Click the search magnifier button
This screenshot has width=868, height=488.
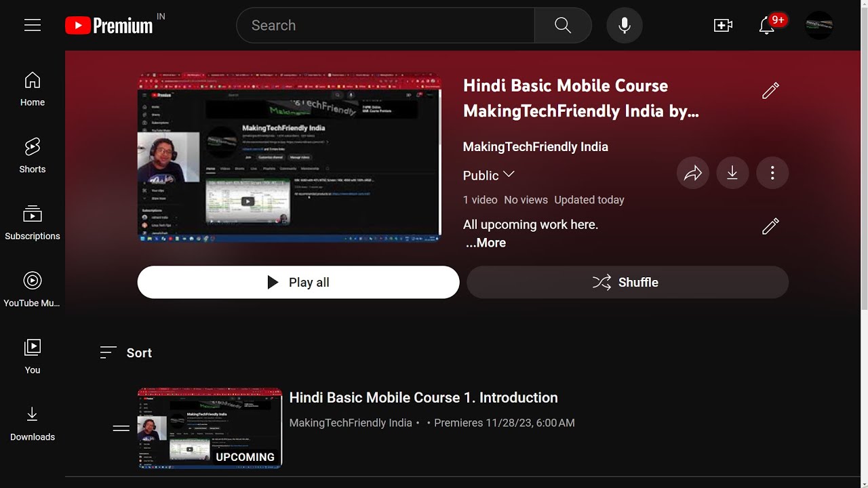[563, 25]
